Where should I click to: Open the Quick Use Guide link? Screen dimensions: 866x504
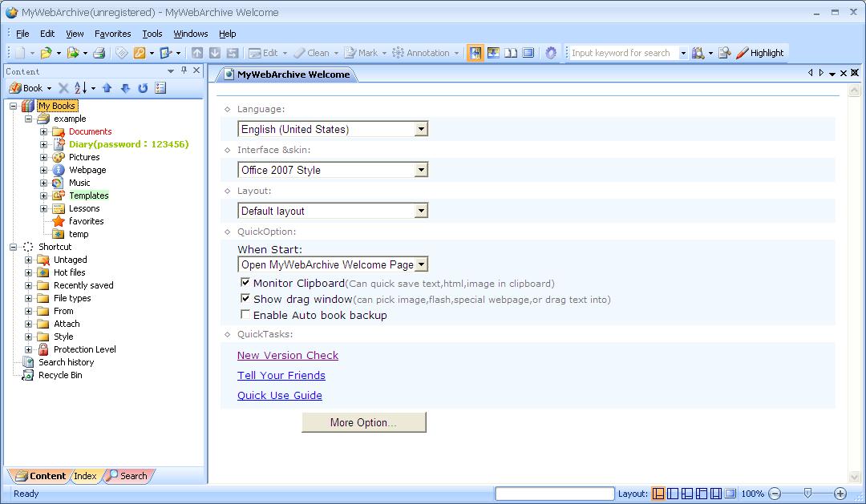click(x=280, y=395)
